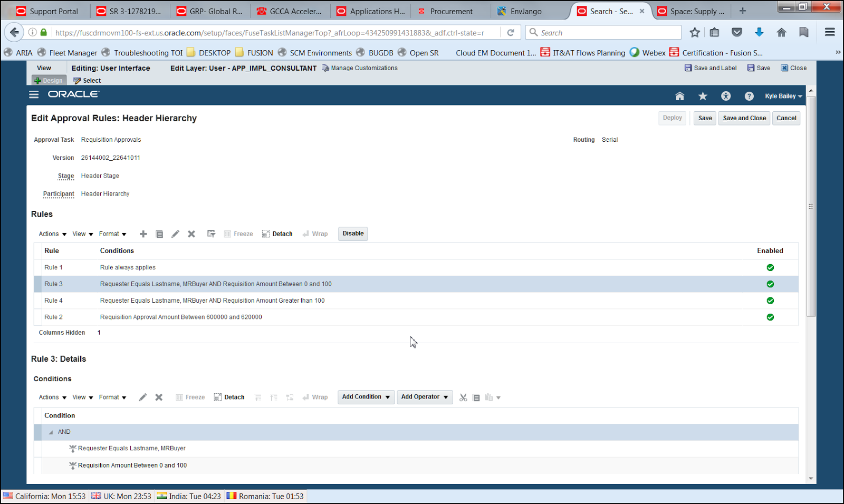Cut the selected condition with the scissors icon
The width and height of the screenshot is (844, 504).
click(463, 397)
